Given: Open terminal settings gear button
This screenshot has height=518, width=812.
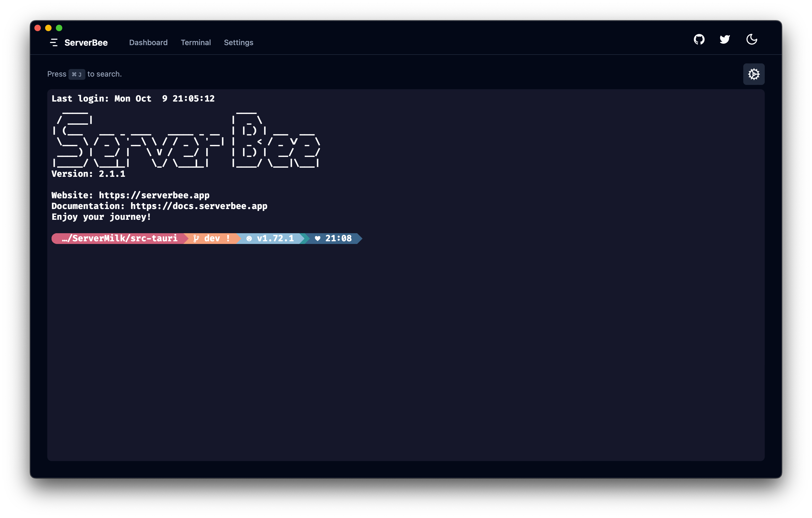Looking at the screenshot, I should click(x=754, y=74).
